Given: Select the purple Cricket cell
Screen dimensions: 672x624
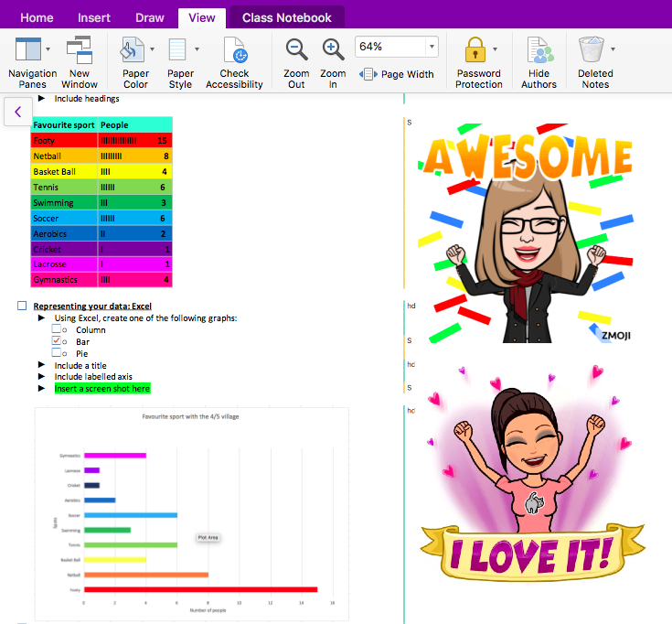Looking at the screenshot, I should click(x=64, y=249).
